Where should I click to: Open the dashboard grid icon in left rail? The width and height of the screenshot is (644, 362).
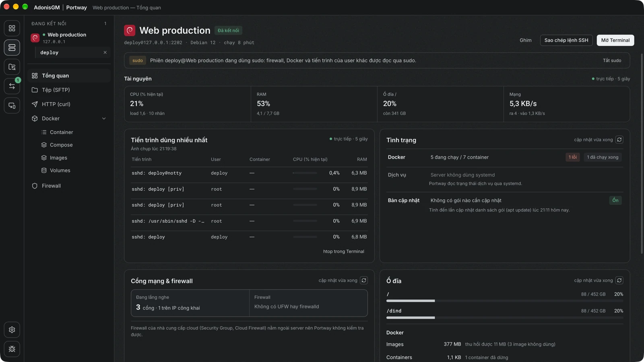click(12, 28)
